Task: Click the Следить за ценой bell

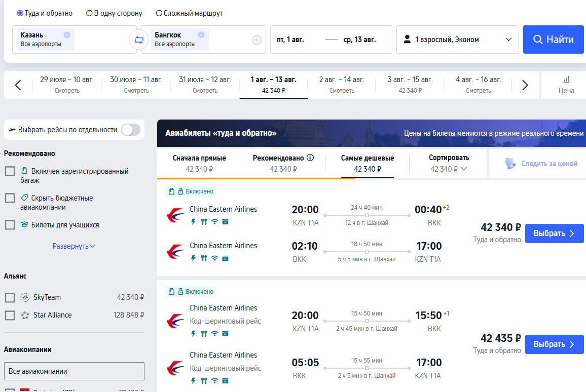Action: (x=510, y=164)
